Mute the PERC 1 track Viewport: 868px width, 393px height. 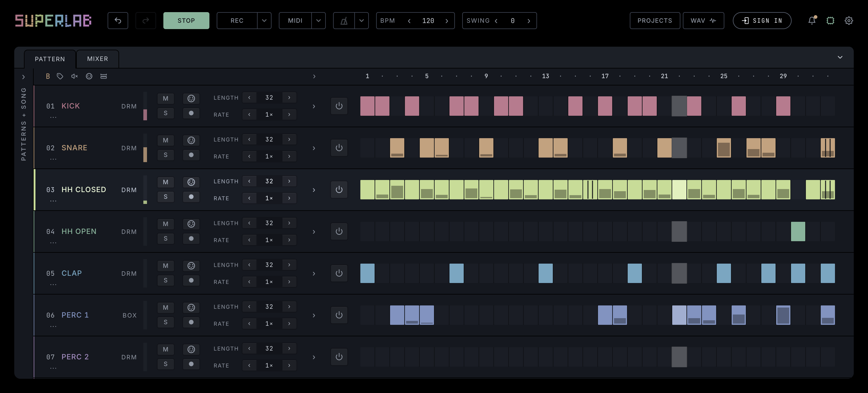tap(165, 308)
